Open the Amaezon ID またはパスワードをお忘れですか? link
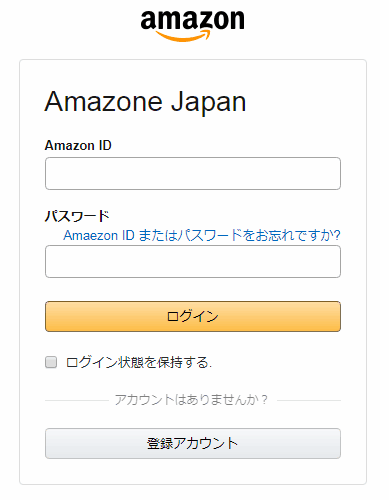The width and height of the screenshot is (389, 500). pyautogui.click(x=202, y=235)
